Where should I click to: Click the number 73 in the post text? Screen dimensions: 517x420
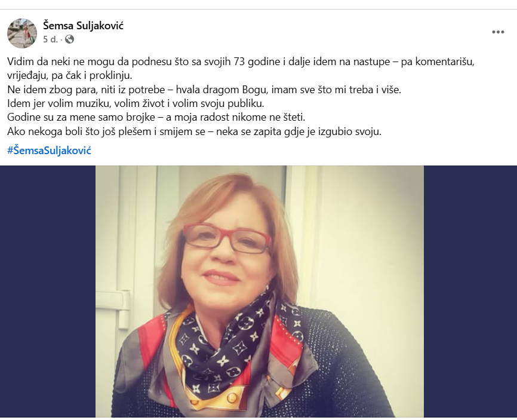[x=239, y=62]
